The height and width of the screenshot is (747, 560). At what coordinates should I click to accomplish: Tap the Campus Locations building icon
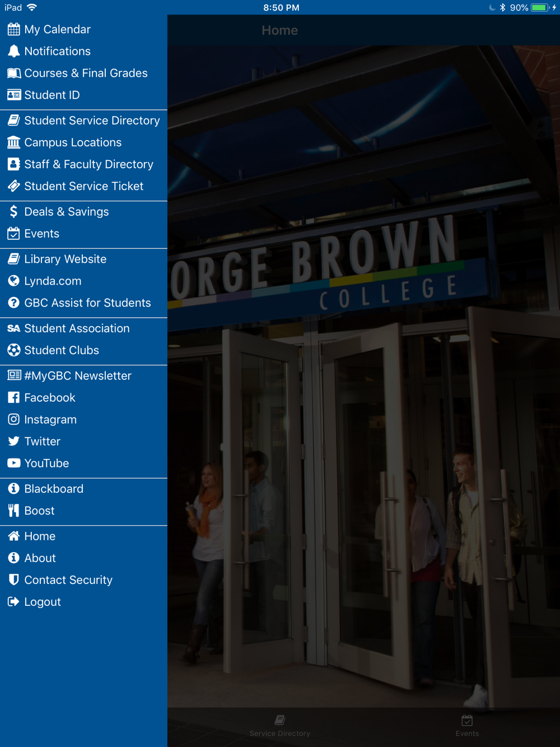click(x=14, y=142)
